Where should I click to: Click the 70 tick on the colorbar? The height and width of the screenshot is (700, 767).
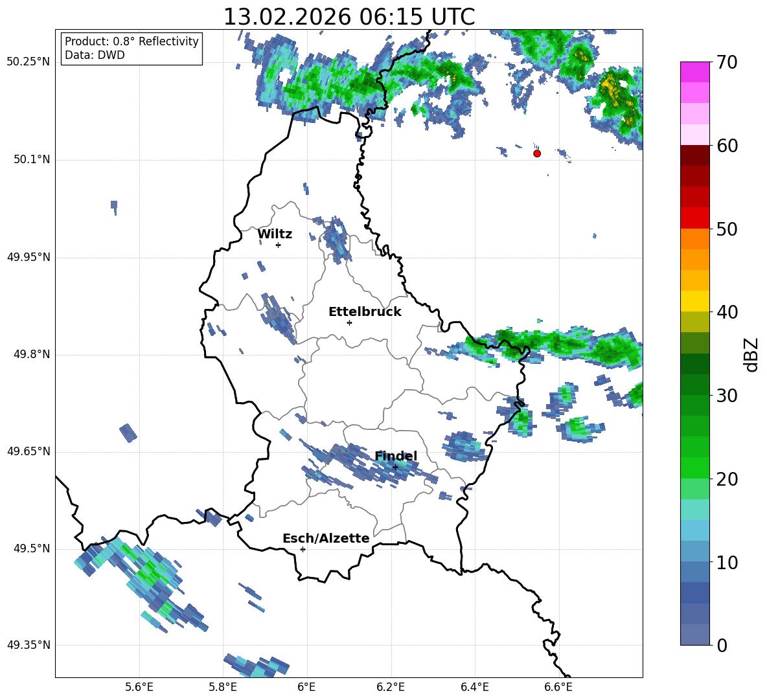pyautogui.click(x=727, y=63)
